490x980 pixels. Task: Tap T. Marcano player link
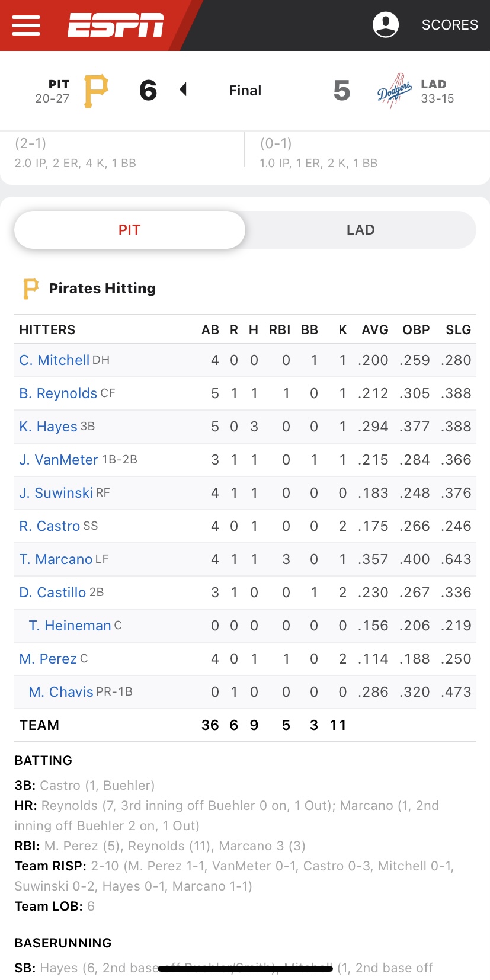(x=56, y=559)
